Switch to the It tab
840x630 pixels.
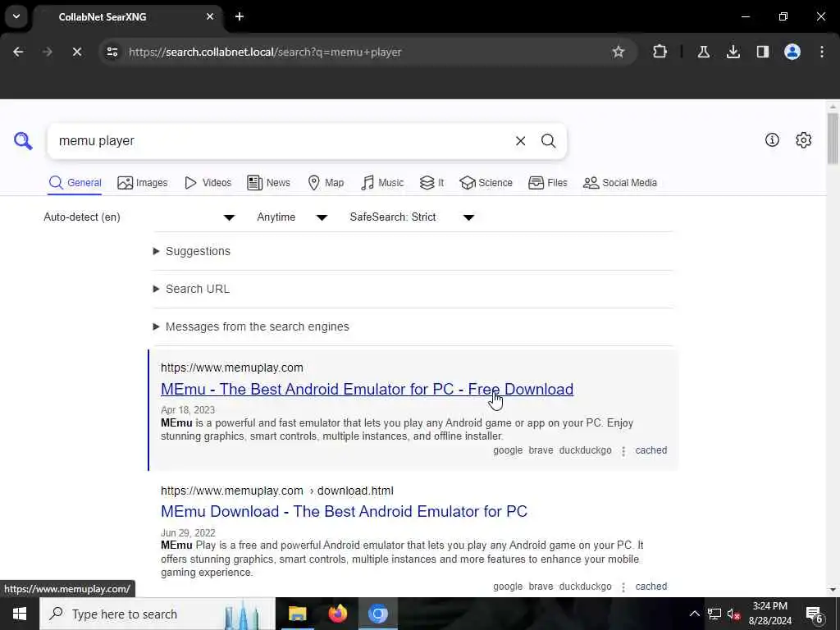click(x=431, y=183)
